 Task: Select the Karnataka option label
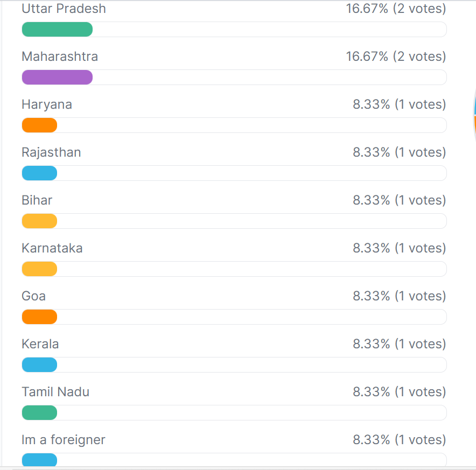pyautogui.click(x=52, y=248)
